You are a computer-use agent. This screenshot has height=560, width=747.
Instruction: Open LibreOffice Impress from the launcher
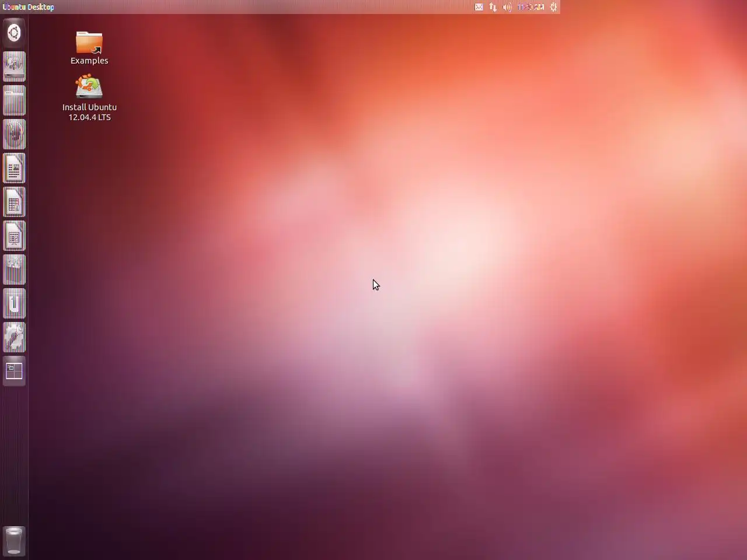(14, 236)
